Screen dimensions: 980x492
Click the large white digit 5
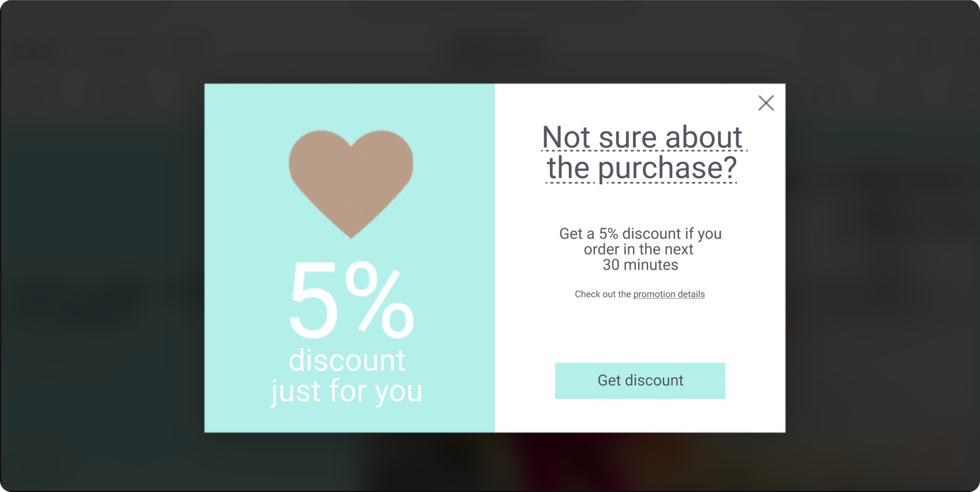314,300
